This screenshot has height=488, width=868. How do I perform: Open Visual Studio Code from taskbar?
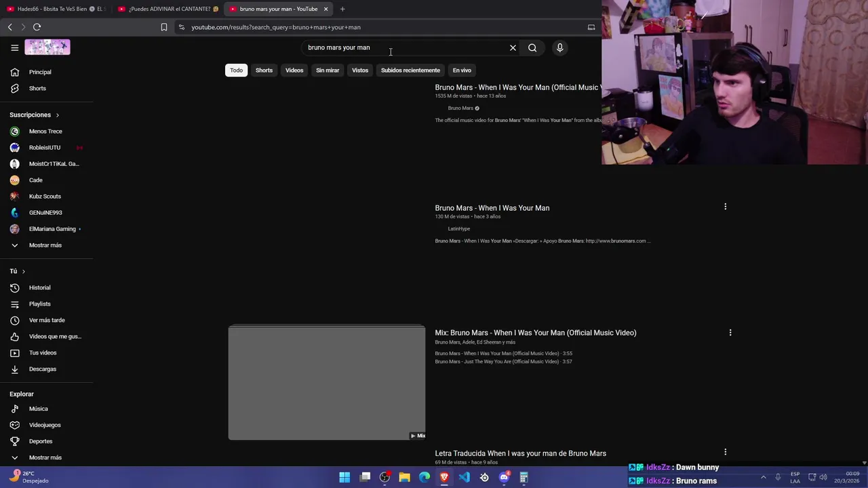pos(464,477)
